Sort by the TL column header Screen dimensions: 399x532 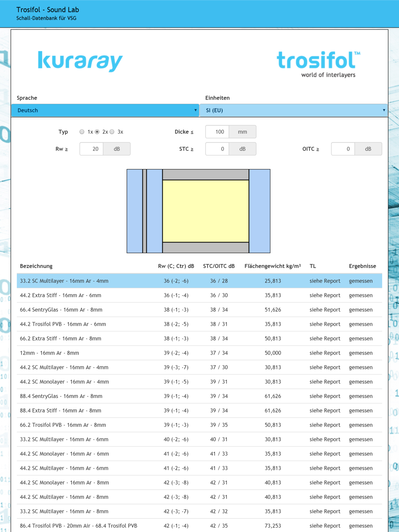313,266
